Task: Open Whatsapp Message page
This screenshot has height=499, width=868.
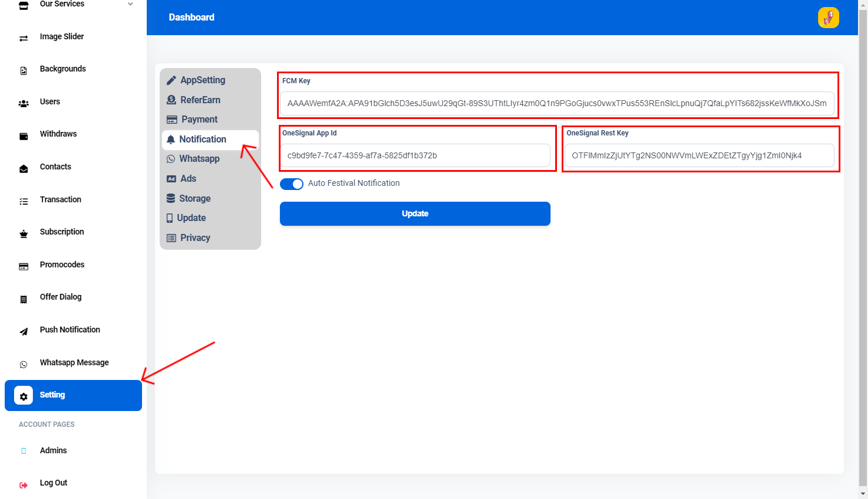Action: pyautogui.click(x=74, y=362)
